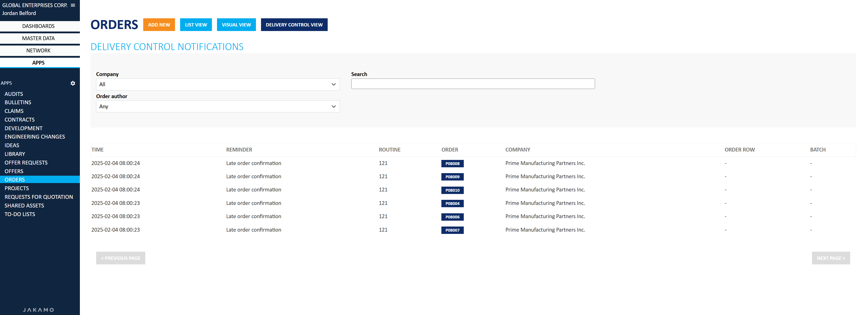Open Requests for Quotation app
The height and width of the screenshot is (315, 868).
coord(39,197)
